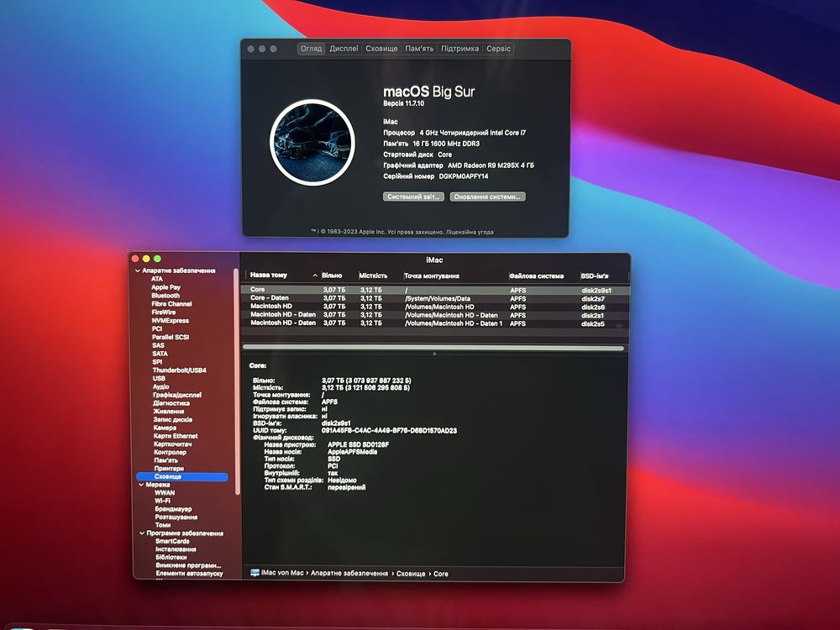This screenshot has height=630, width=840.
Task: Select the Macintosh HD row with disk2s6
Action: tap(435, 307)
